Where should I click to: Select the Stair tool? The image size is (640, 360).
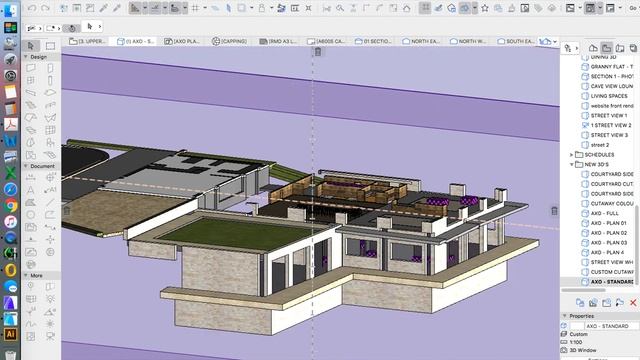tap(31, 105)
